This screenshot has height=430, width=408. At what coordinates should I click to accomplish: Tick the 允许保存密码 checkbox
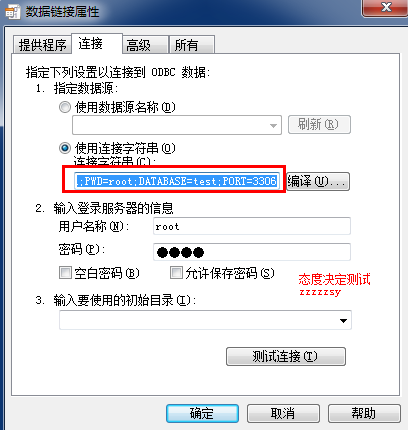coord(176,272)
